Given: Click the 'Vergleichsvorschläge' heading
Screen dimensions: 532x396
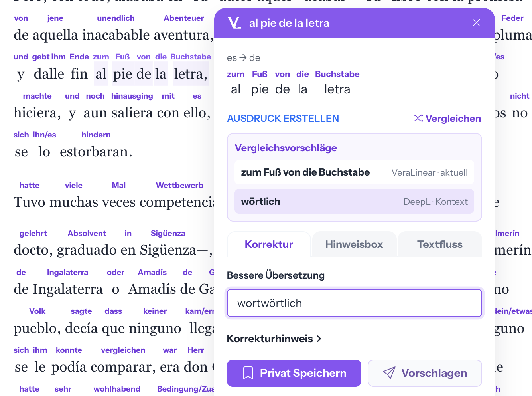Looking at the screenshot, I should [286, 148].
